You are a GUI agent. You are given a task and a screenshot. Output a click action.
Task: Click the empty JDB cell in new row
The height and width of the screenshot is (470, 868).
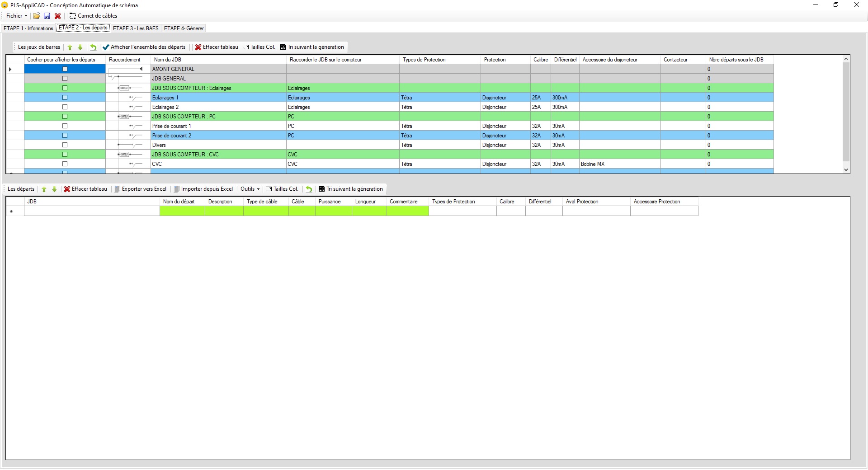tap(92, 211)
